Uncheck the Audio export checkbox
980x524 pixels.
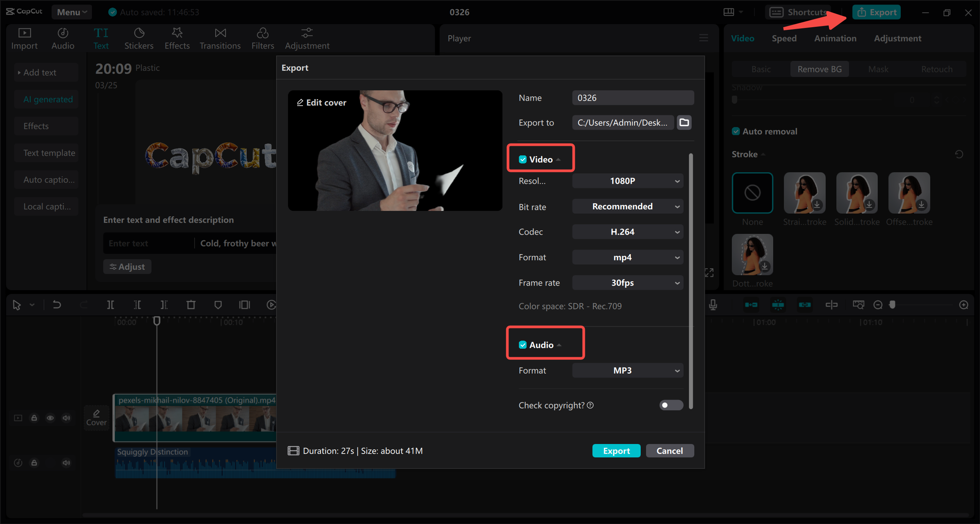(x=523, y=344)
